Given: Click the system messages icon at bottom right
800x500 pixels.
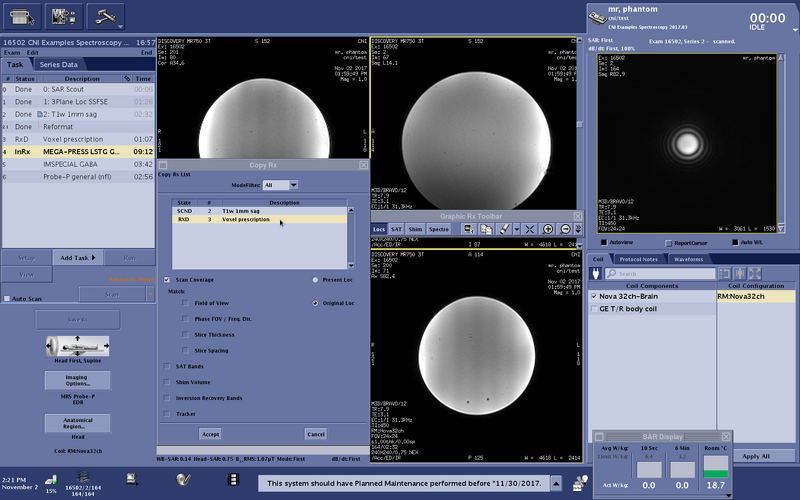Looking at the screenshot, I should pyautogui.click(x=580, y=483).
